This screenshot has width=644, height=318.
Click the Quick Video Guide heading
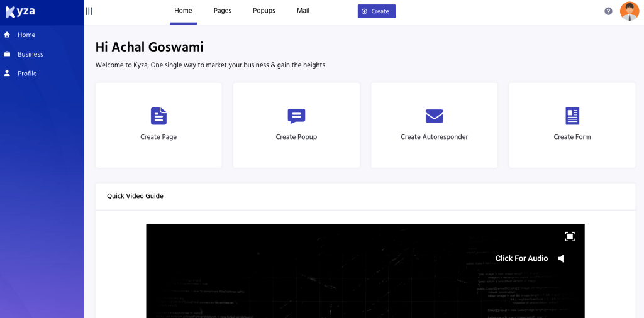(135, 196)
